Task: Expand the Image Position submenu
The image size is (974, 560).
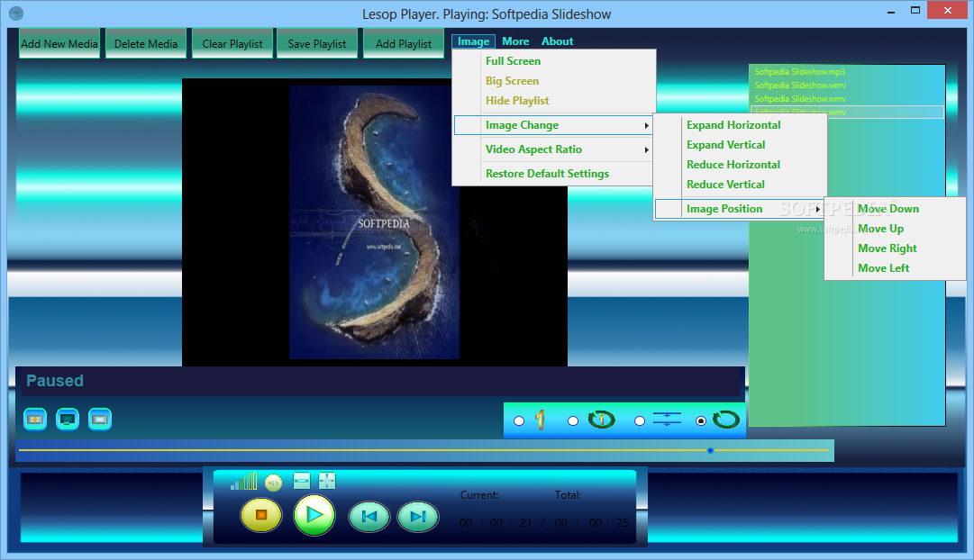Action: tap(739, 209)
